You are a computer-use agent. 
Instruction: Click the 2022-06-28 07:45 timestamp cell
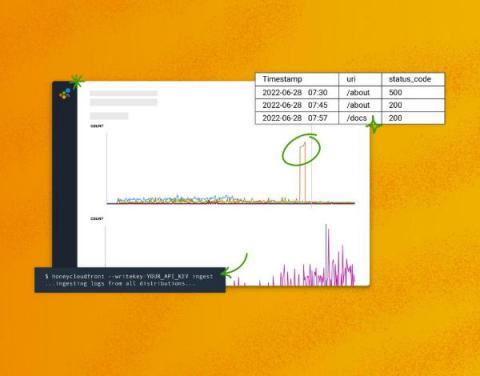coord(297,105)
